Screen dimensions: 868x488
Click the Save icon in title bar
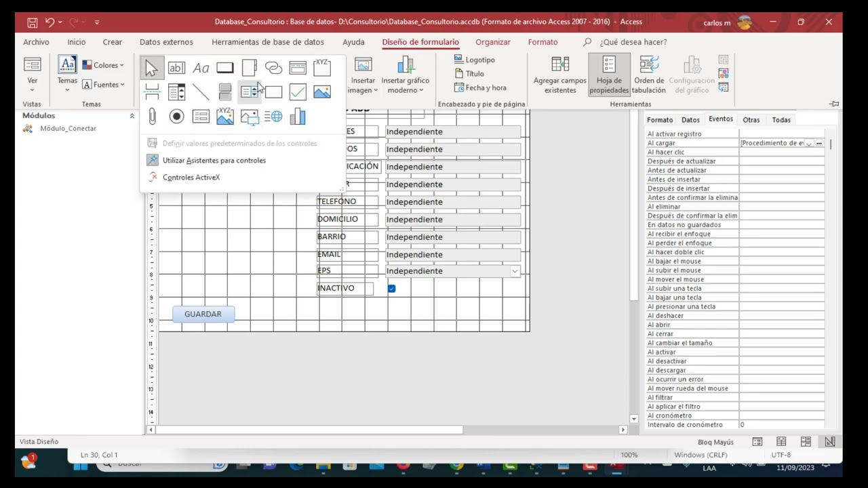[32, 22]
